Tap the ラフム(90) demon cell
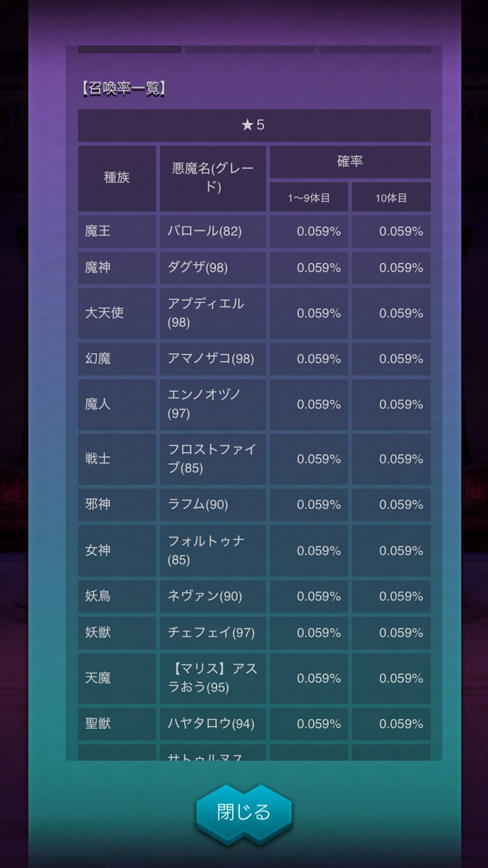488x868 pixels. coord(213,505)
